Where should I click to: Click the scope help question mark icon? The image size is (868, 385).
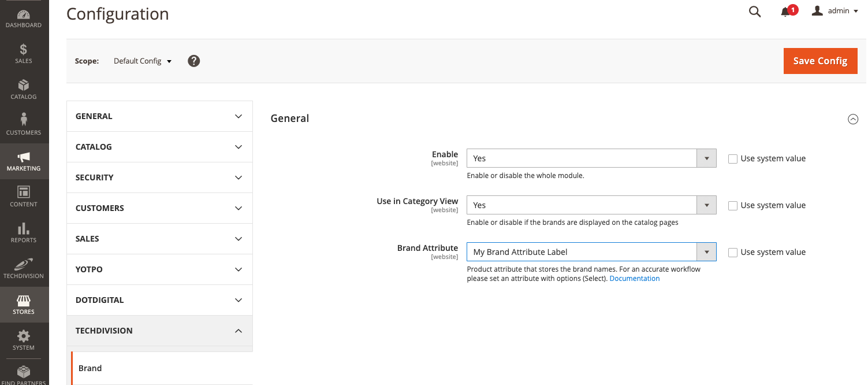(194, 61)
